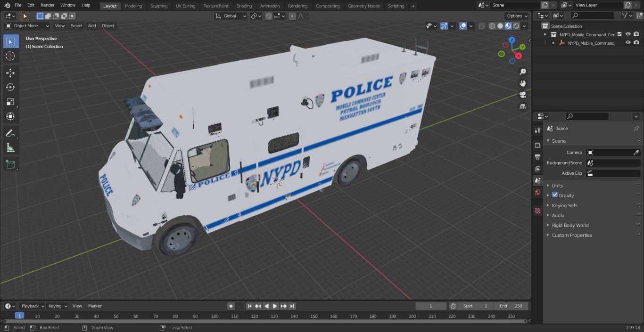This screenshot has width=644, height=332.
Task: Disable NYPD_Mobile_Command_Cer collection in renders
Action: [x=636, y=34]
